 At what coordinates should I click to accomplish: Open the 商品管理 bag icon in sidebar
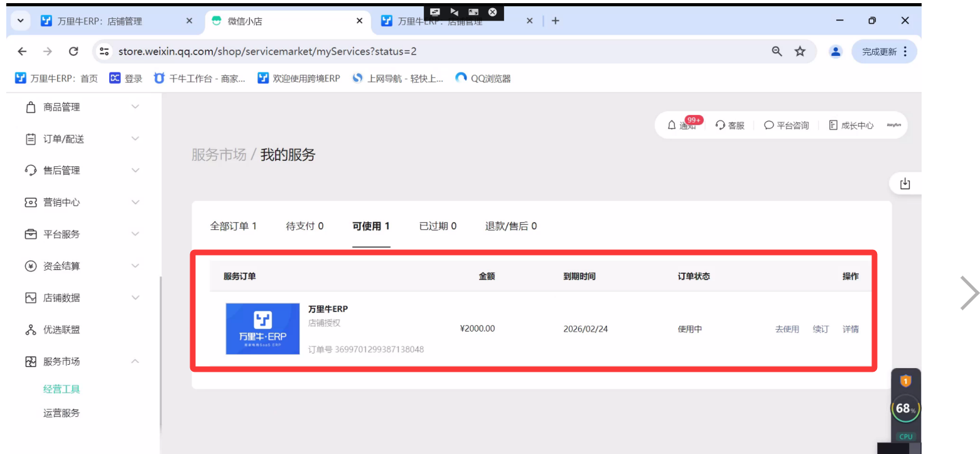pyautogui.click(x=31, y=107)
